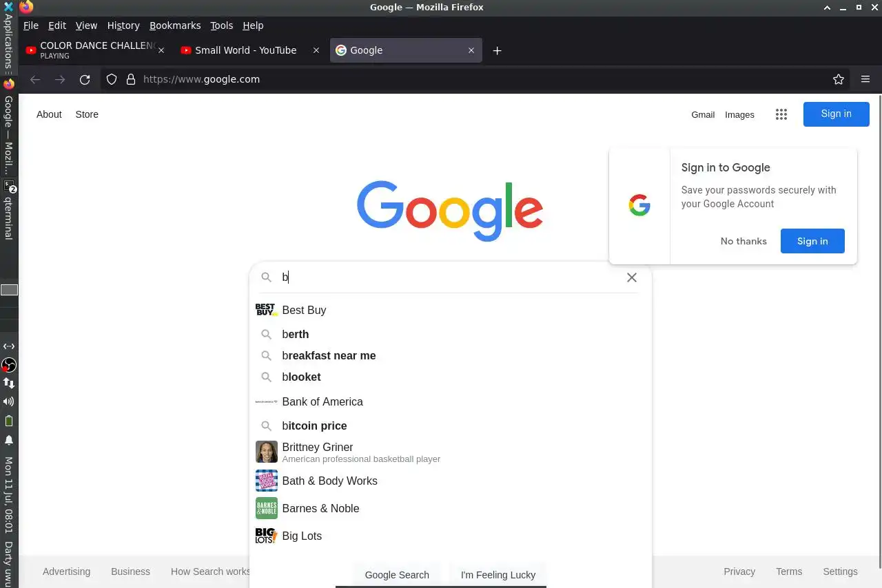Image resolution: width=882 pixels, height=588 pixels.
Task: Open the History menu
Action: point(123,25)
